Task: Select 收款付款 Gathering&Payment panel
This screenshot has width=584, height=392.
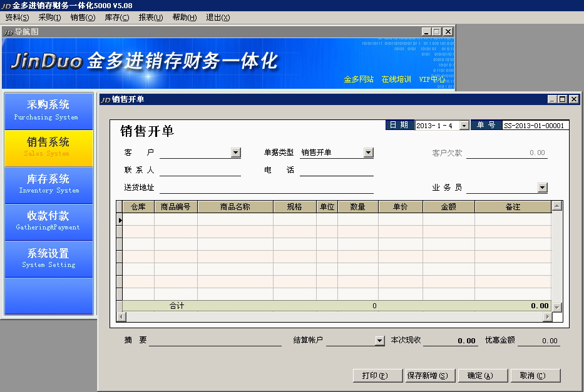Action: coord(48,221)
